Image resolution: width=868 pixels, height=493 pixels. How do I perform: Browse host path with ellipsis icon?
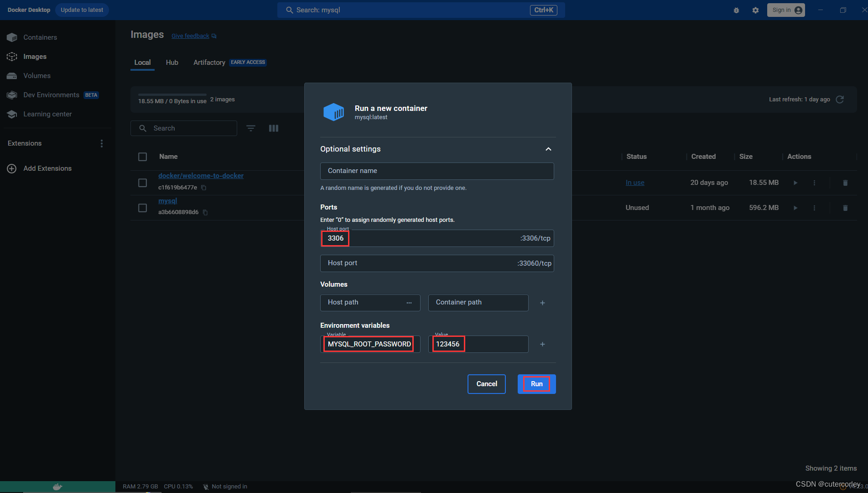pyautogui.click(x=409, y=303)
